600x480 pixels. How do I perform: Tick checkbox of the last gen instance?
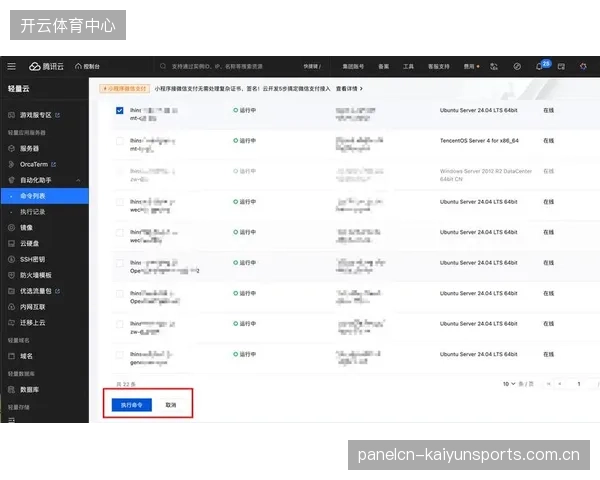click(x=120, y=354)
